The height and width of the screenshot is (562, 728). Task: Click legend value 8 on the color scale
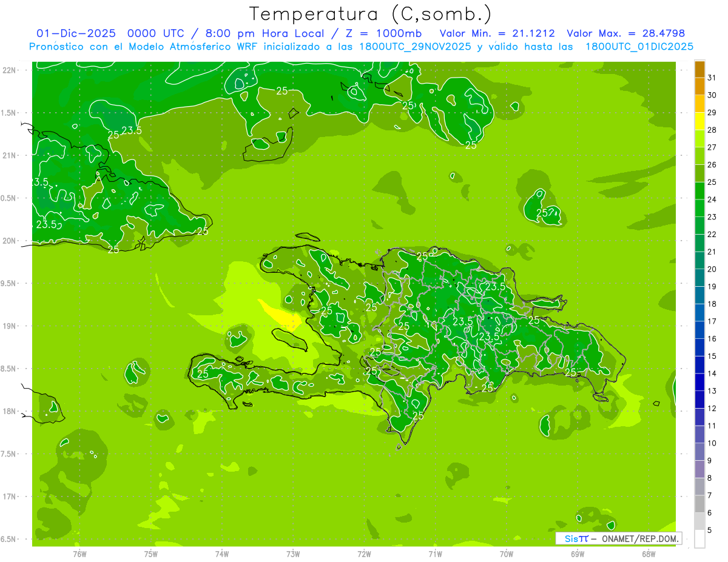point(710,478)
